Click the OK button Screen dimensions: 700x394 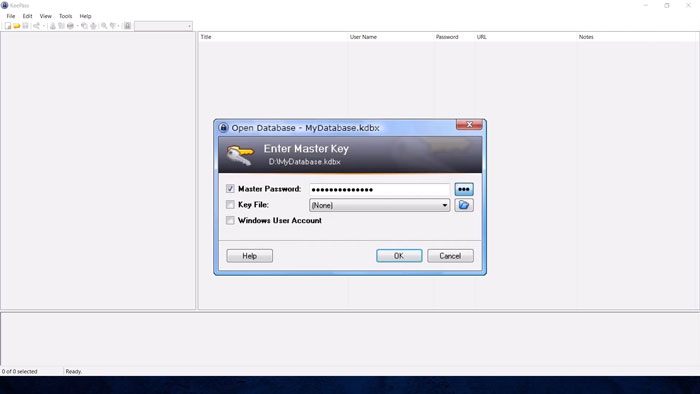(x=399, y=256)
